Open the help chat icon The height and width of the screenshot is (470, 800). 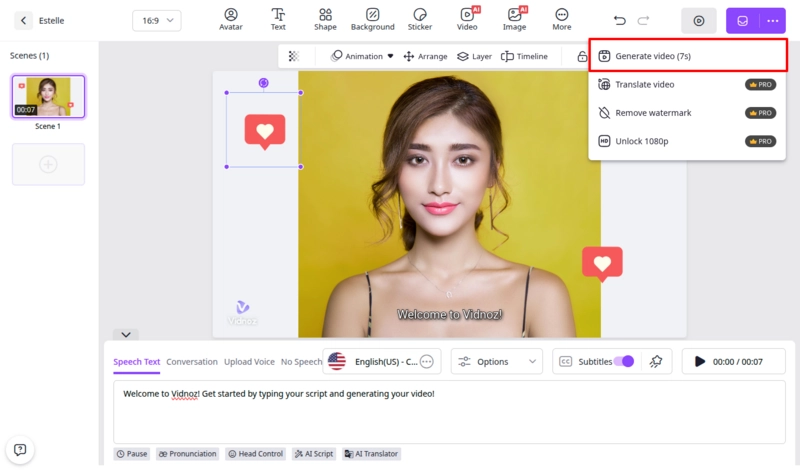(20, 450)
